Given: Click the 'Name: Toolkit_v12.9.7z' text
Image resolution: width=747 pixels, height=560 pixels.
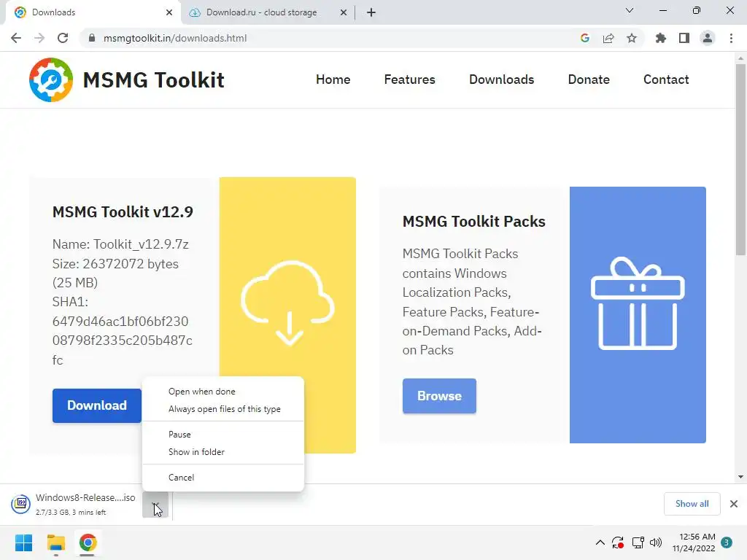Looking at the screenshot, I should 120,244.
